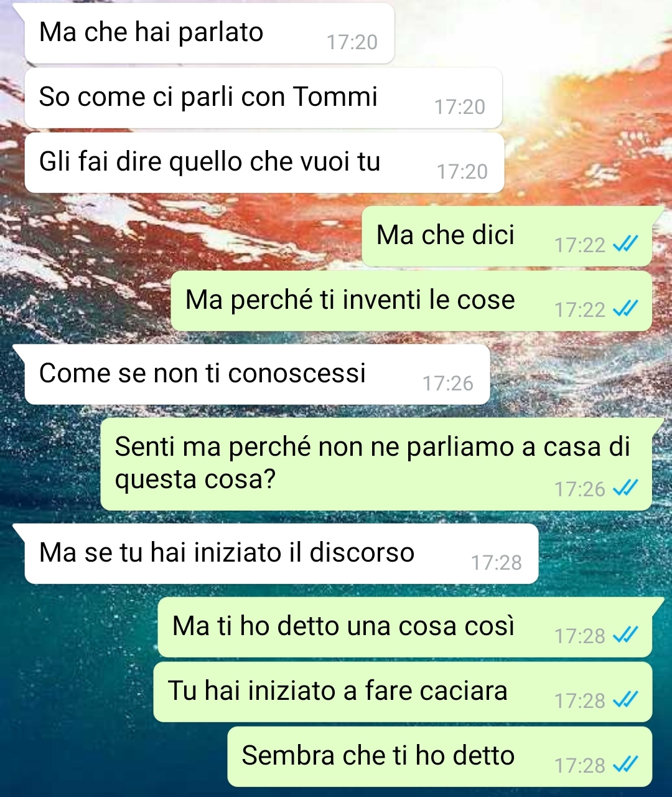Select the message "Tu hai iniziato a fare caciara"

pyautogui.click(x=403, y=692)
